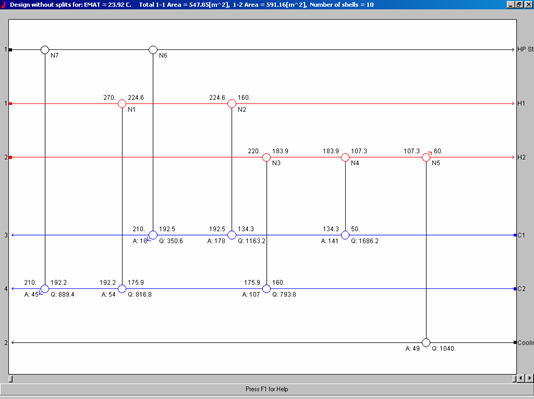Click the N1 exchanger node on H1

click(x=122, y=103)
